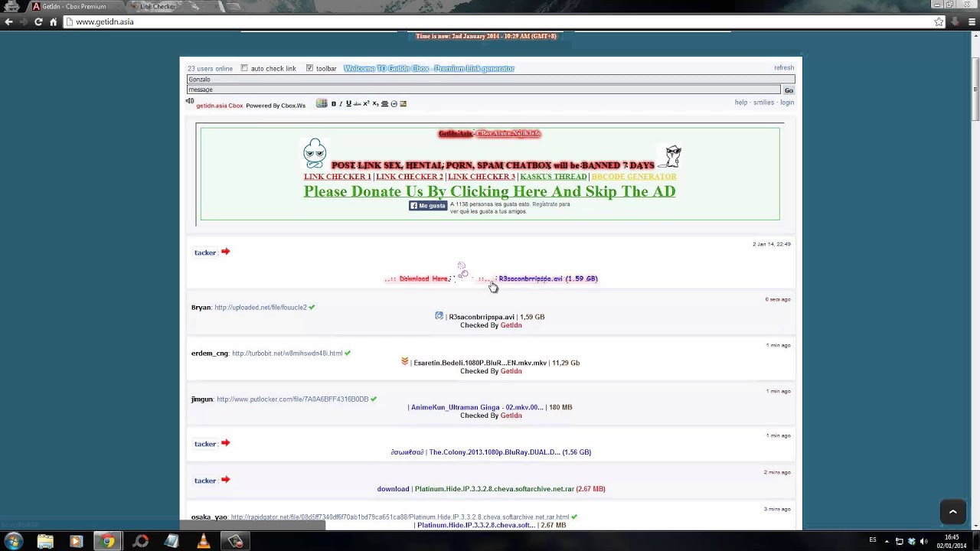Send message with the Go button
This screenshot has width=980, height=551.
[789, 90]
